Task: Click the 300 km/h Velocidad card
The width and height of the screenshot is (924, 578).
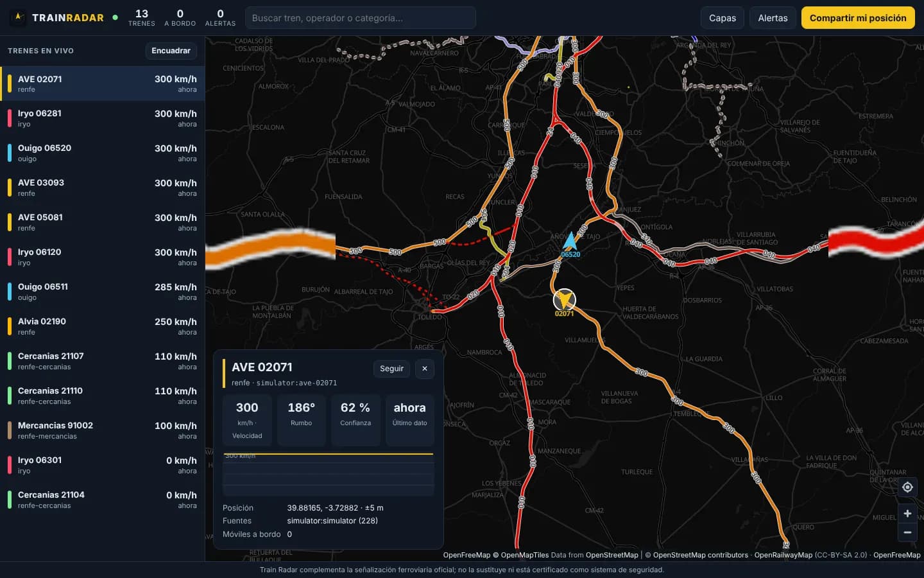Action: tap(247, 421)
